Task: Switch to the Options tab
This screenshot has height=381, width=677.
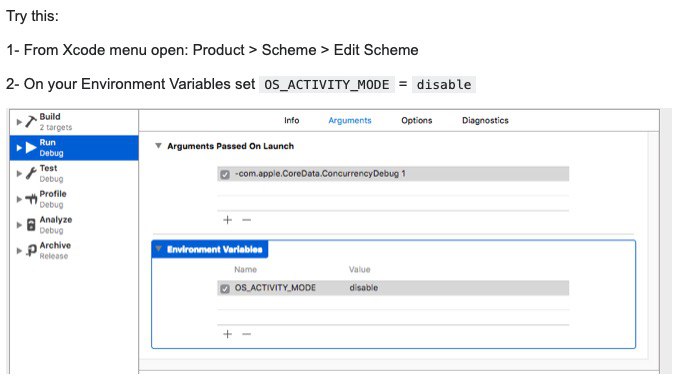Action: (417, 121)
